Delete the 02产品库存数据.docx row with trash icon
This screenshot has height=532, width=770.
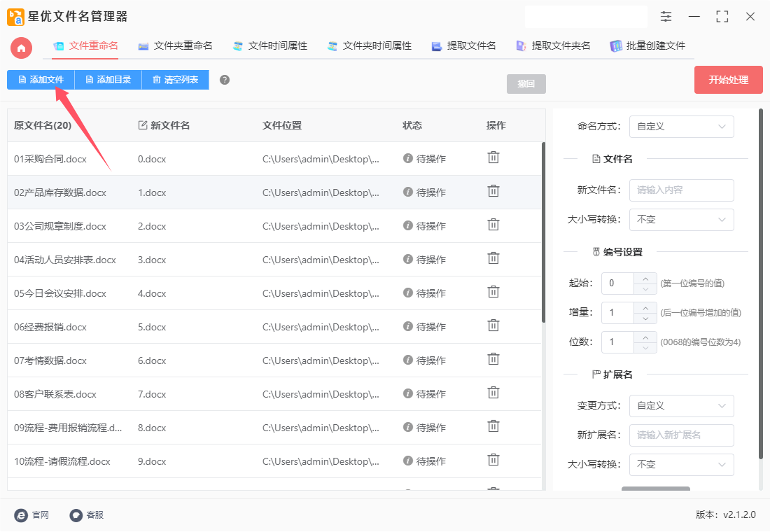[493, 191]
